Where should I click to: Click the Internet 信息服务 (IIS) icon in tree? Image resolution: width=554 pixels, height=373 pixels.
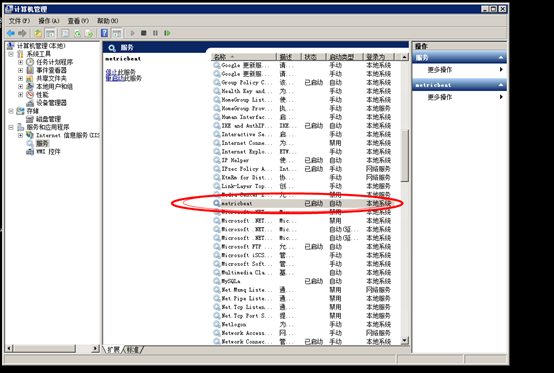point(30,135)
